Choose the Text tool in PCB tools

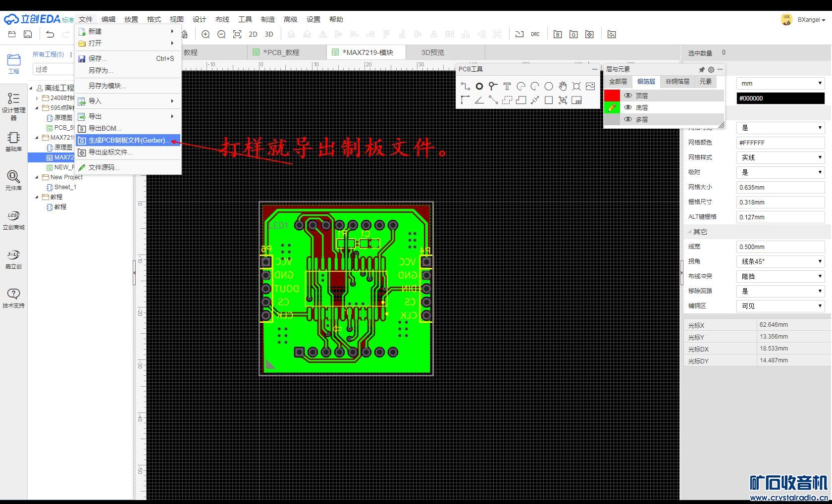pyautogui.click(x=507, y=86)
